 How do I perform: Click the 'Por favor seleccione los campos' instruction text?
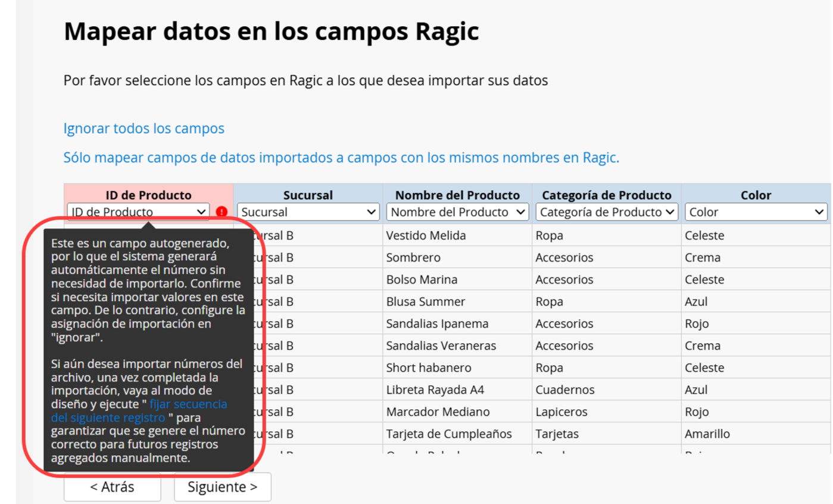(x=305, y=80)
